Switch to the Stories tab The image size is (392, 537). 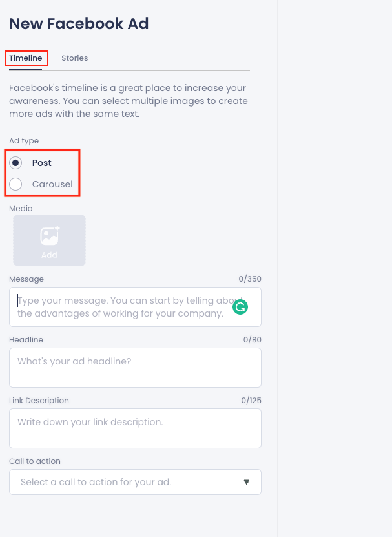point(74,58)
